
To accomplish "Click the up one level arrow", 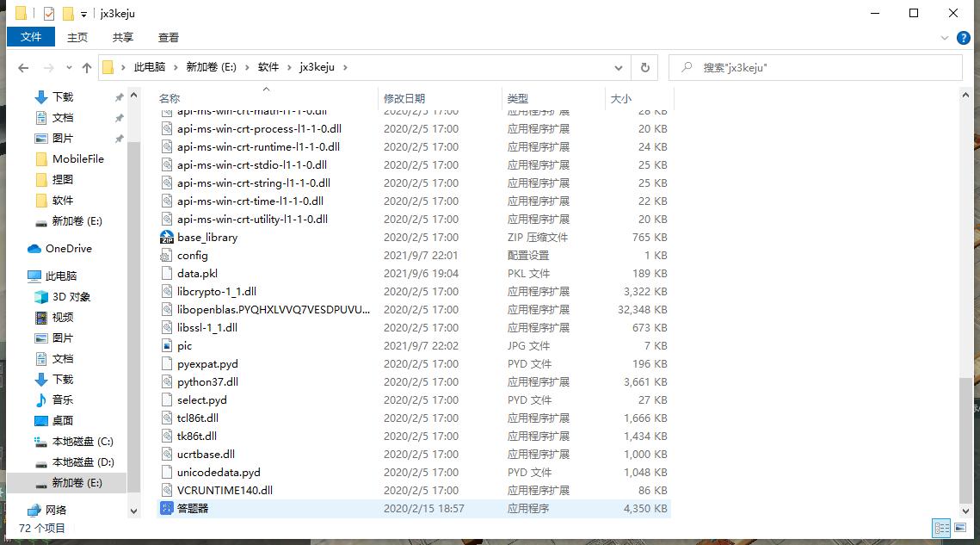I will pos(87,67).
